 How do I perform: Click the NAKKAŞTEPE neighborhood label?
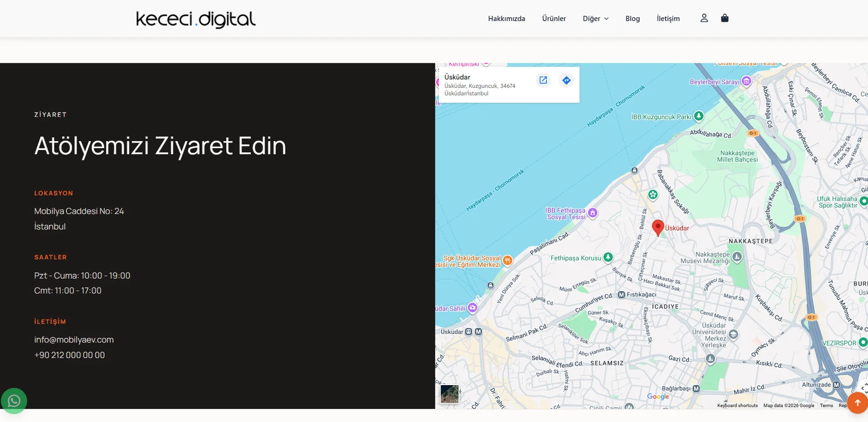[x=751, y=241]
